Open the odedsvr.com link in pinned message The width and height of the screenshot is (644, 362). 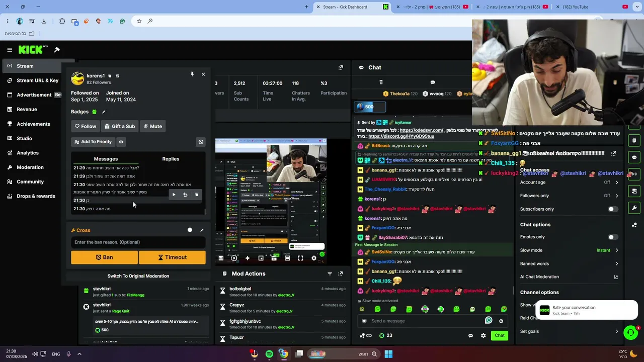click(422, 130)
